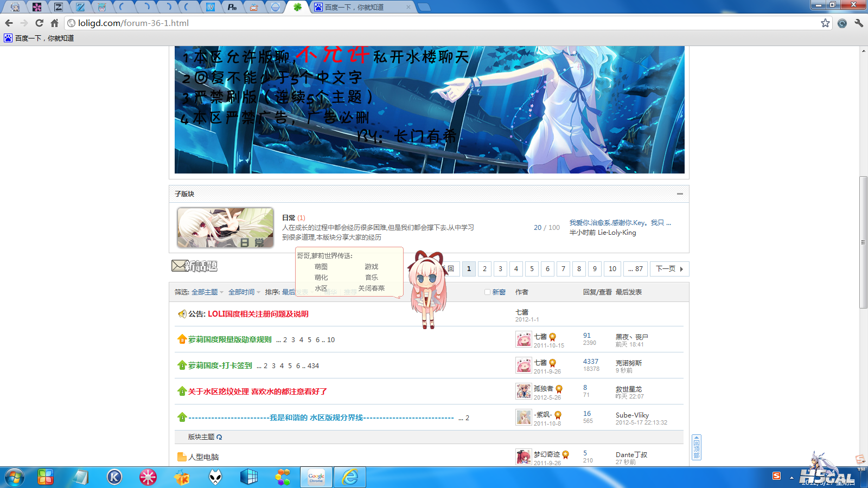The width and height of the screenshot is (868, 488).
Task: Click the refresh icon beside 版块主题
Action: [x=219, y=437]
